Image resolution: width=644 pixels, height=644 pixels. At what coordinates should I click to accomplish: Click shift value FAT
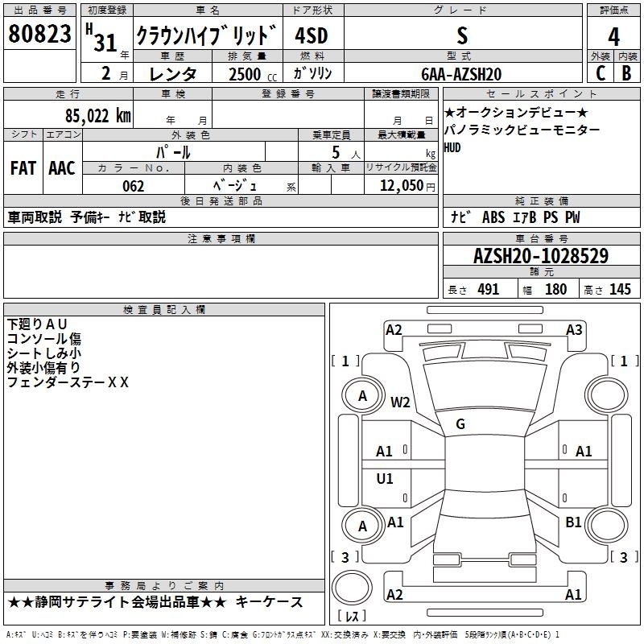point(23,168)
